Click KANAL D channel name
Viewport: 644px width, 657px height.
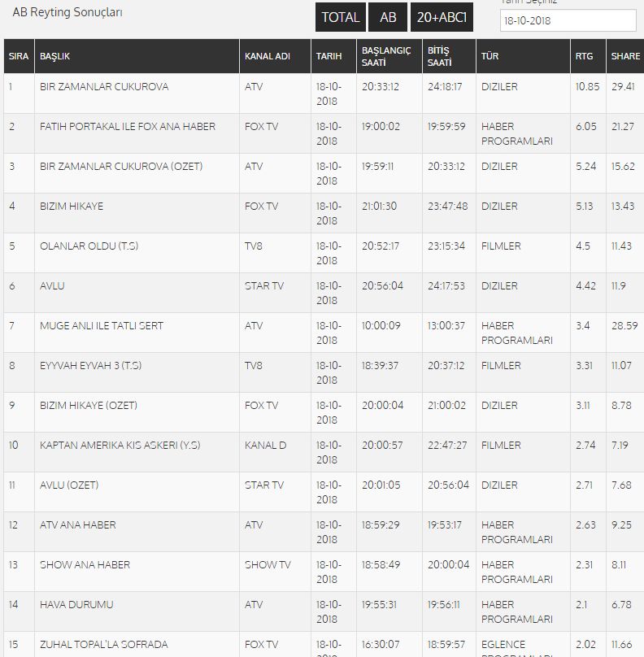click(x=265, y=445)
